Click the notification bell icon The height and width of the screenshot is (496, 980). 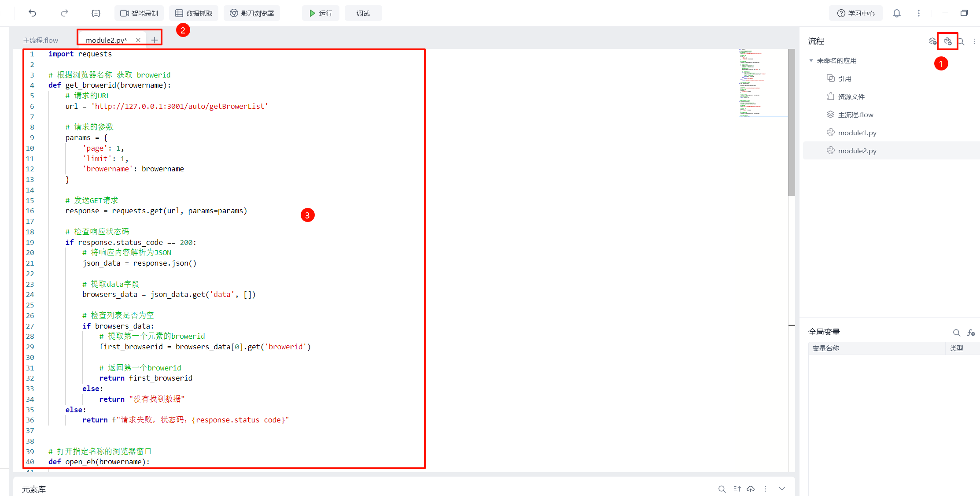click(896, 13)
